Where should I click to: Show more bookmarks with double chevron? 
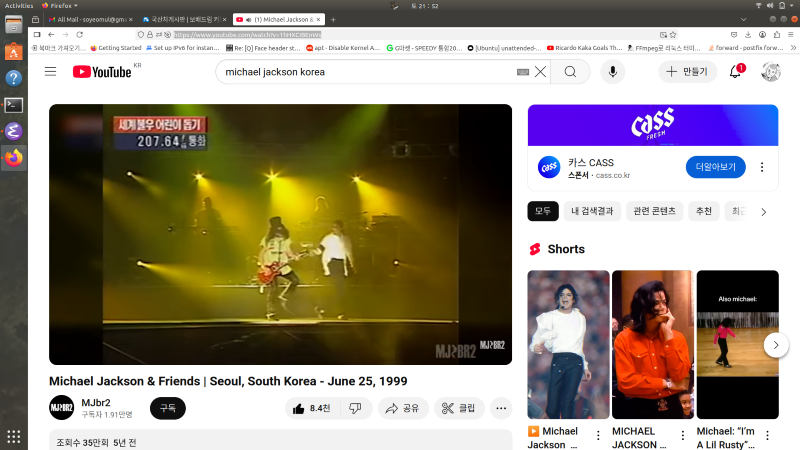pos(793,48)
